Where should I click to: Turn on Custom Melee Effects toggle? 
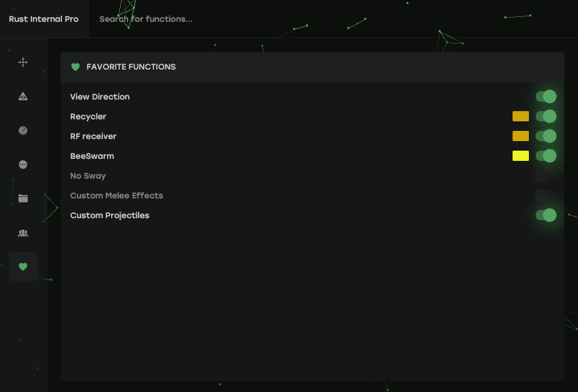[x=545, y=196]
